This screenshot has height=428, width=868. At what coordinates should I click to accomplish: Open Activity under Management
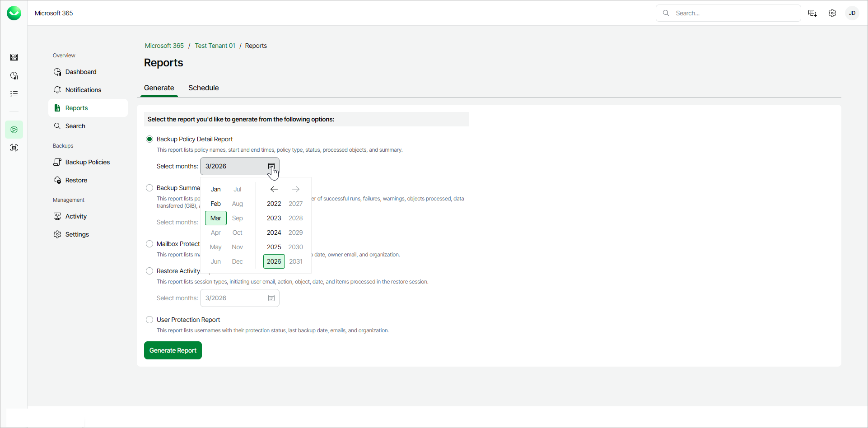tap(76, 216)
